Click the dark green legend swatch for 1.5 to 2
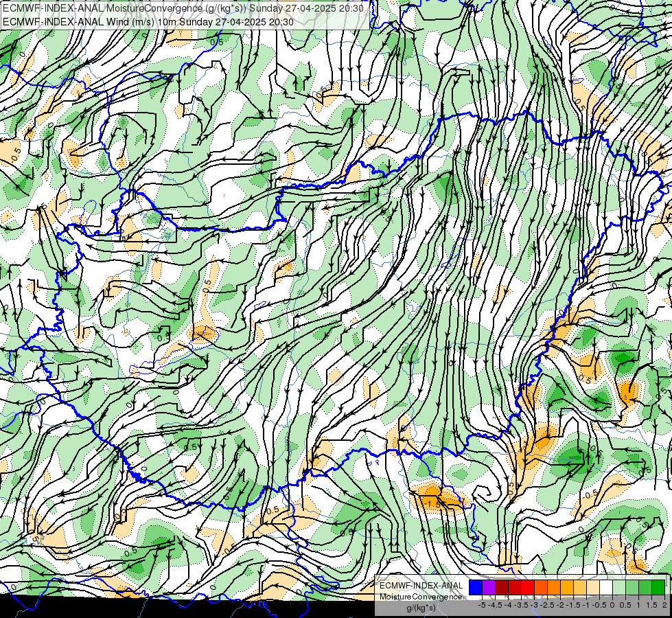This screenshot has width=672, height=618. 658,587
